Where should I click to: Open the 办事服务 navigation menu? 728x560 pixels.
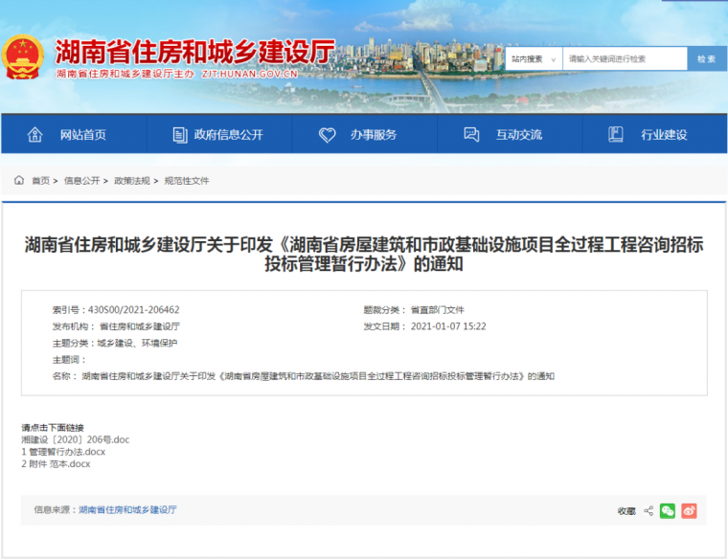tap(373, 135)
